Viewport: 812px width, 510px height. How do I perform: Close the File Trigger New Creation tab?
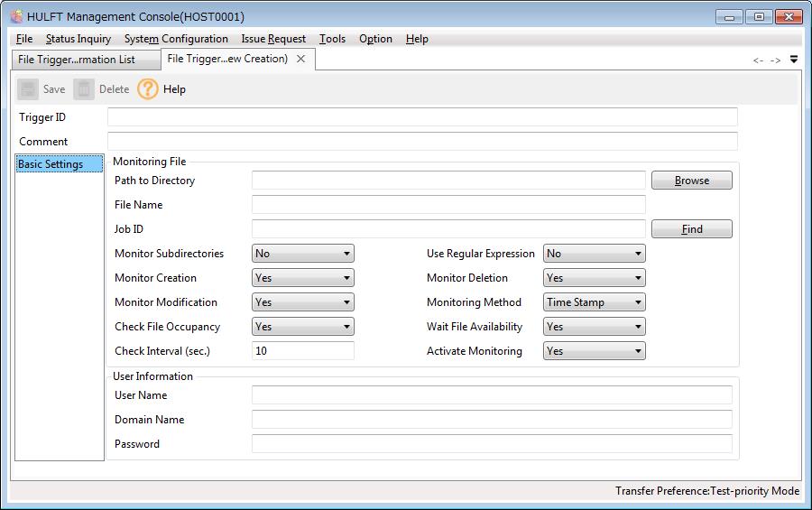pos(300,59)
